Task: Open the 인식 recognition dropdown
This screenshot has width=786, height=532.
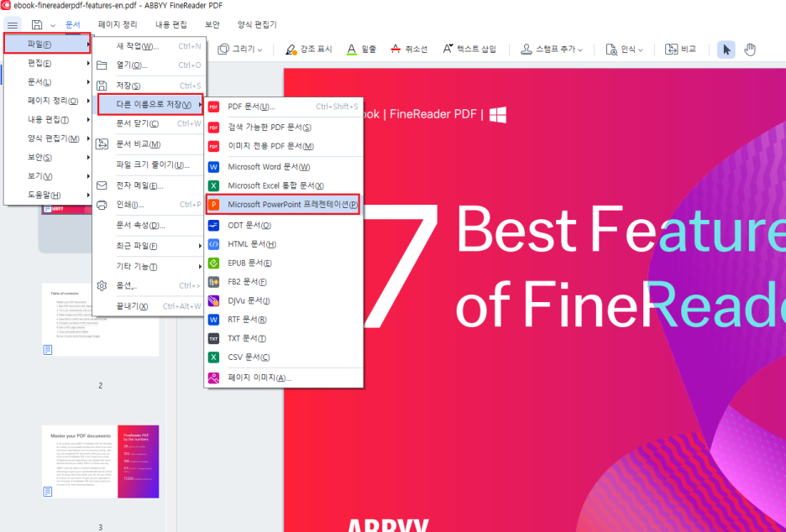Action: (624, 50)
